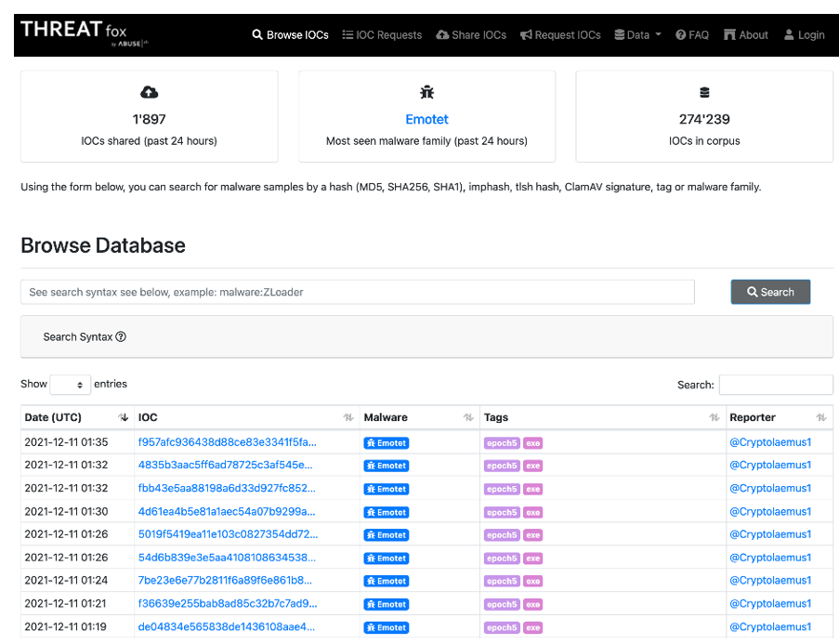Viewport: 839px width, 644px height.
Task: Open IOC 54d6b839e3e5aa4108108634538...
Action: (227, 558)
